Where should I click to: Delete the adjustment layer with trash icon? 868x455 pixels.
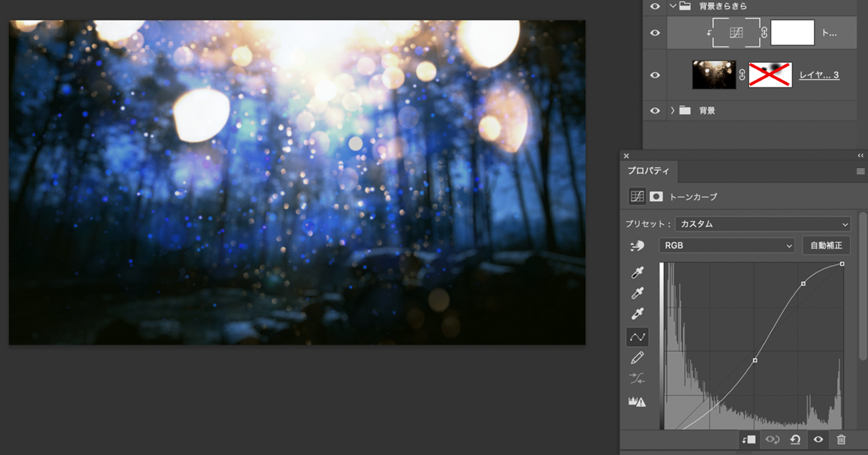click(841, 440)
